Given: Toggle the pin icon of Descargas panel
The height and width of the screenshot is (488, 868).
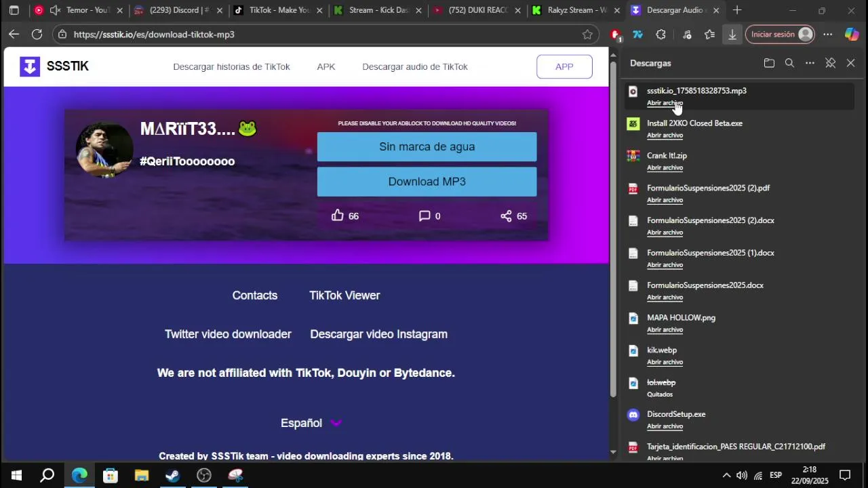Looking at the screenshot, I should (x=830, y=63).
